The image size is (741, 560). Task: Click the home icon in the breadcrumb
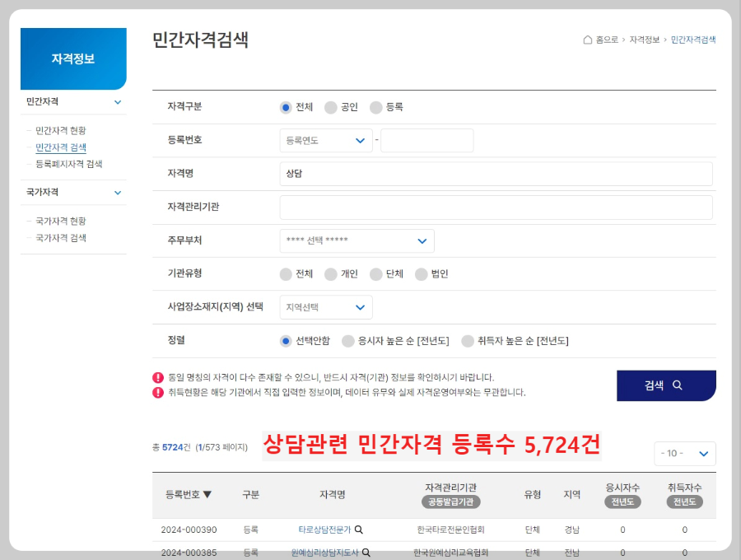pyautogui.click(x=587, y=39)
